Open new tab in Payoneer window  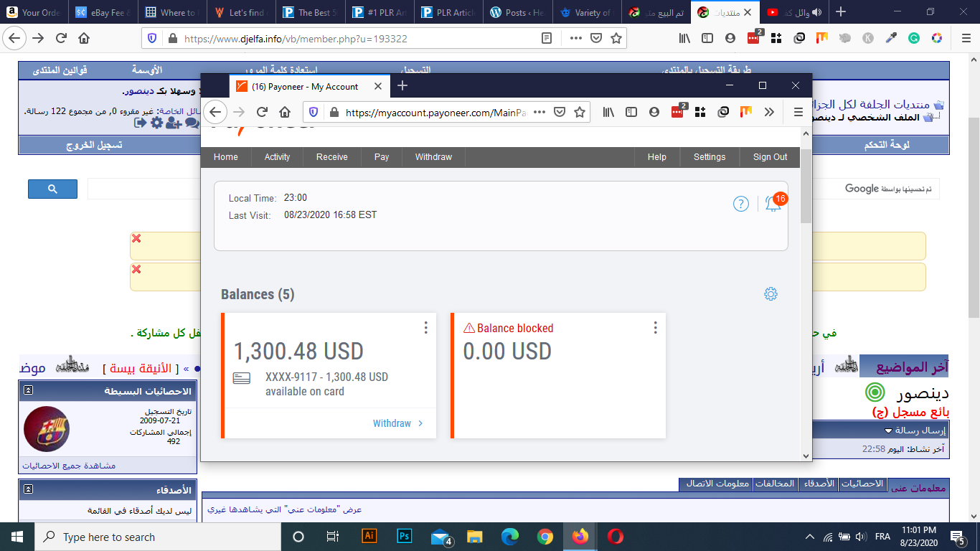(x=402, y=86)
